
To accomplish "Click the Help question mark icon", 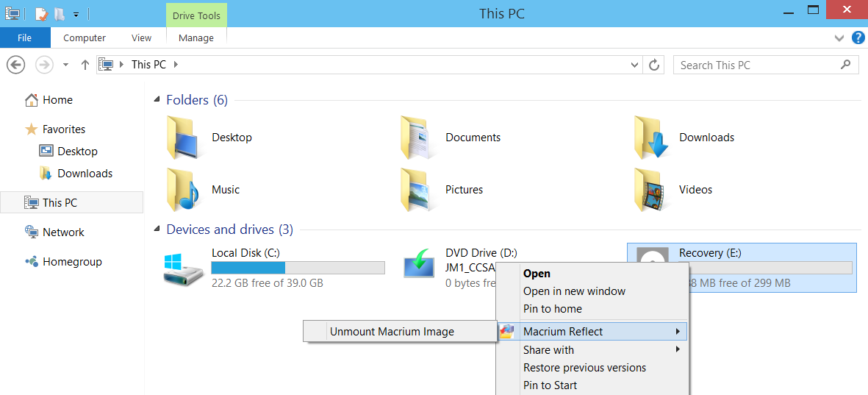I will pyautogui.click(x=857, y=38).
